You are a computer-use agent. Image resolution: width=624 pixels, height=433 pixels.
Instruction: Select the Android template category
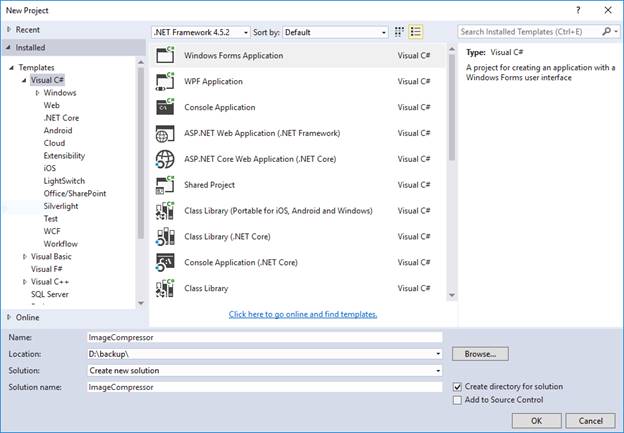pyautogui.click(x=58, y=131)
